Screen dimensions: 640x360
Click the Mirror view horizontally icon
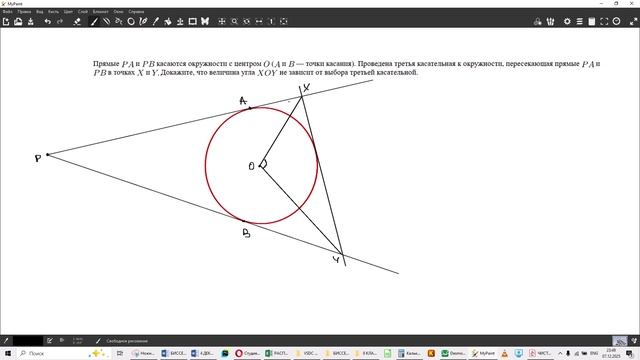259,21
